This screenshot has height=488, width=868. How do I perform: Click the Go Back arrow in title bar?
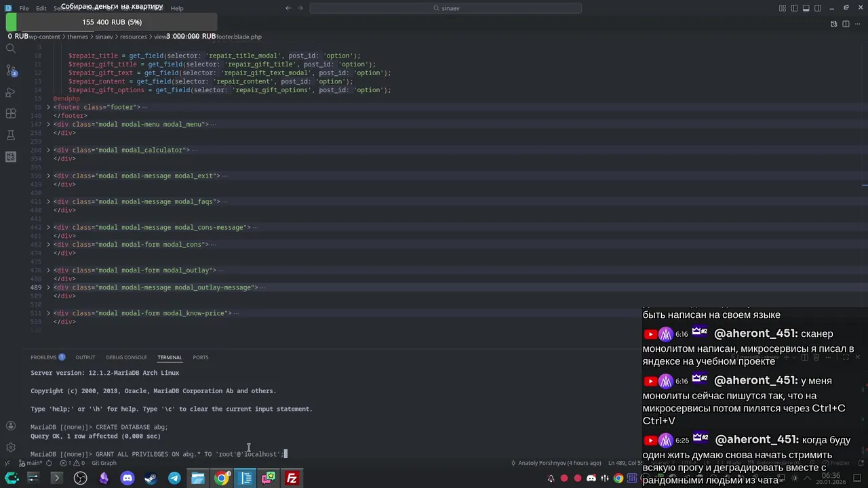coord(288,8)
